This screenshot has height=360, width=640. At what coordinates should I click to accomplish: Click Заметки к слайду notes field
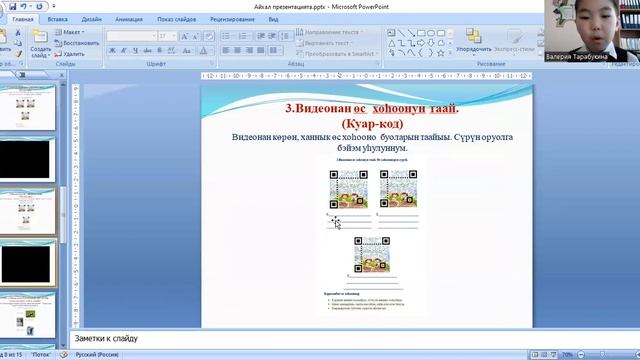coord(354,338)
